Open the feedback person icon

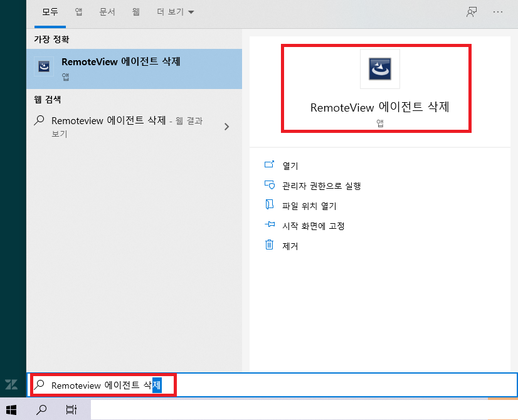[472, 12]
